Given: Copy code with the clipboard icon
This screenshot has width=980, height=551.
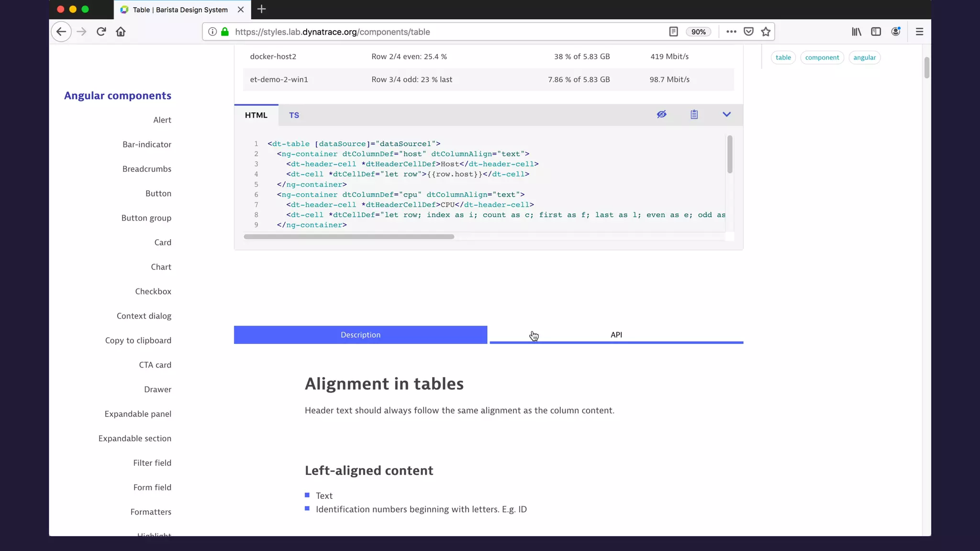Looking at the screenshot, I should [x=694, y=114].
